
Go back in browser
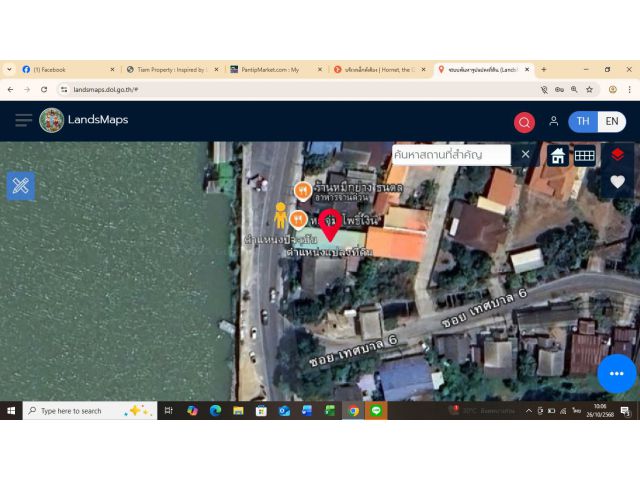click(x=11, y=89)
